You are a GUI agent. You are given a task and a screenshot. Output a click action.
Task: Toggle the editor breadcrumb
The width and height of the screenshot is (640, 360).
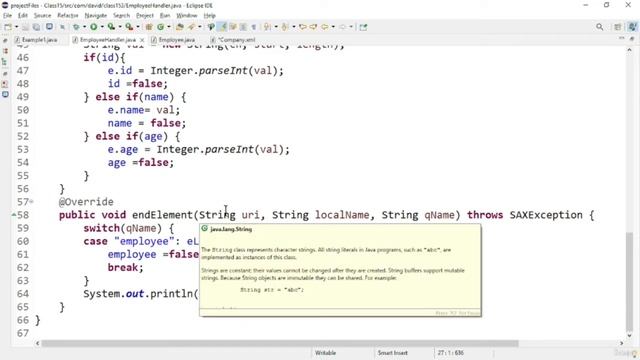pyautogui.click(x=211, y=27)
